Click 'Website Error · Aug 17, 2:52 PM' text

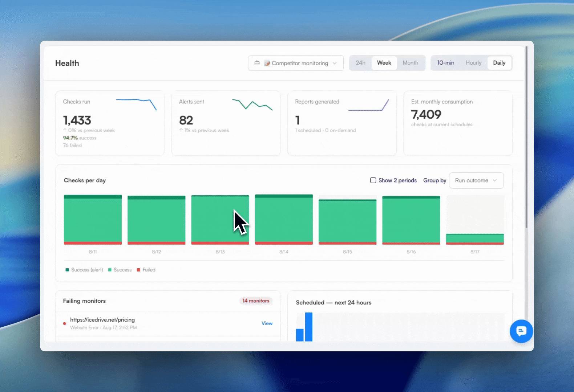click(x=104, y=327)
